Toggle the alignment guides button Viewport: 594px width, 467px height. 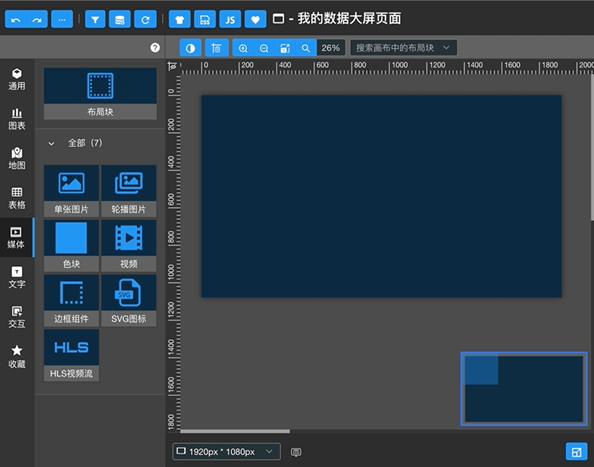click(x=216, y=48)
